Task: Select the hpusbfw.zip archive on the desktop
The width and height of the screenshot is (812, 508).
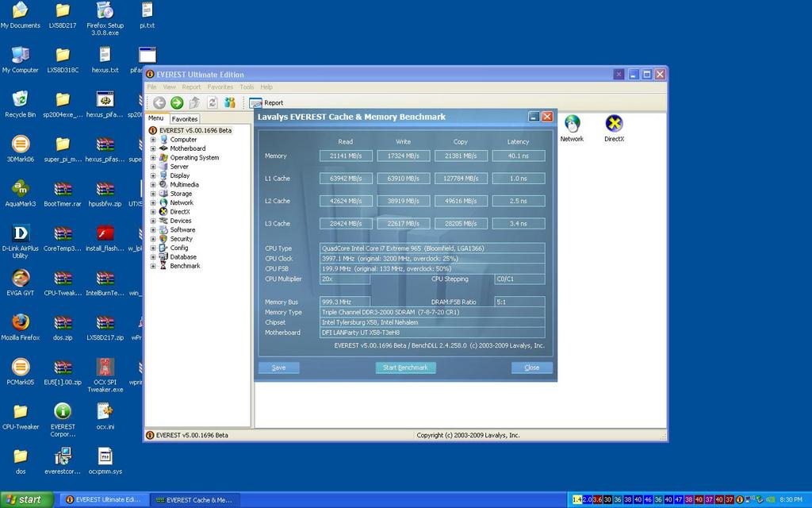Action: tap(105, 194)
